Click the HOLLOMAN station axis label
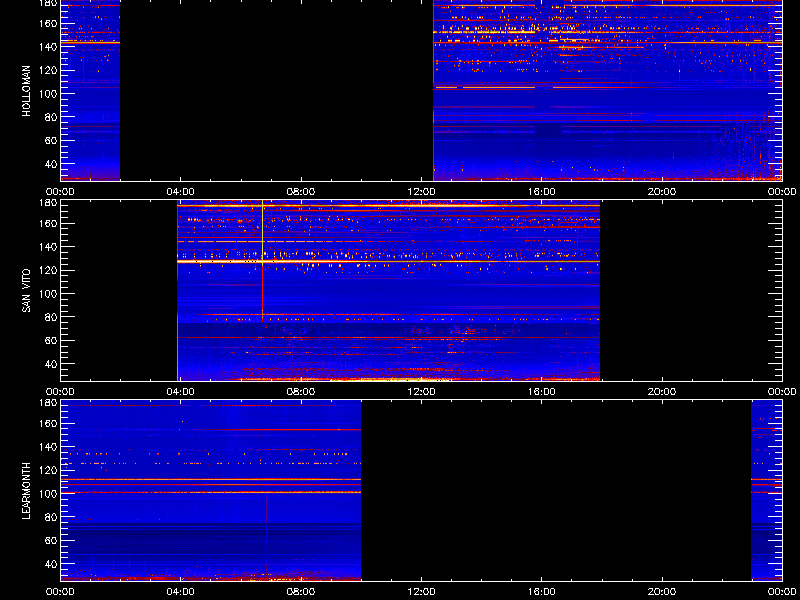The image size is (800, 600). [x=27, y=91]
